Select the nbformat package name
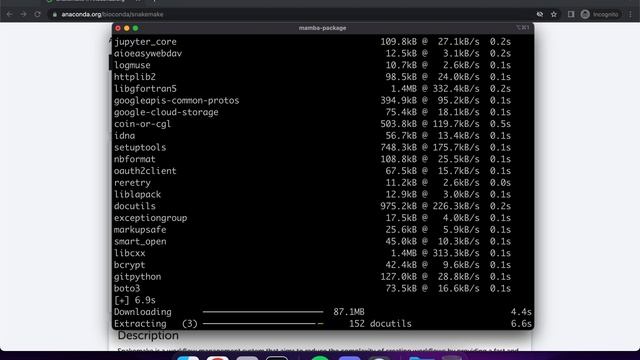The width and height of the screenshot is (640, 360). (135, 159)
